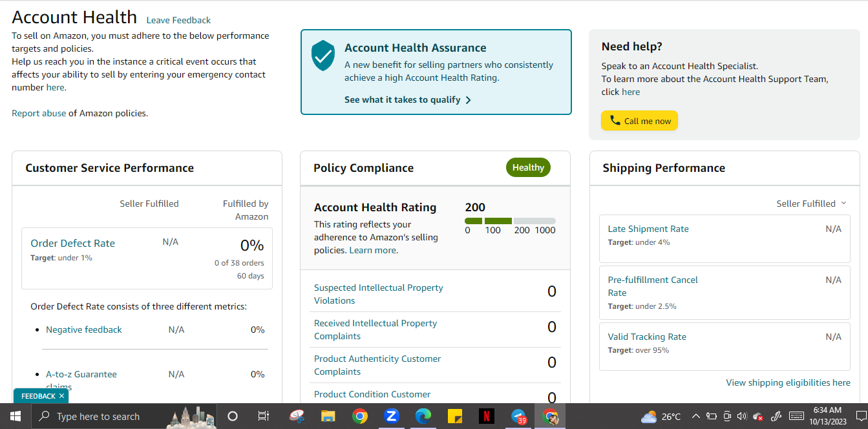Click the Customer Service Performance heading
The height and width of the screenshot is (429, 868).
point(109,168)
